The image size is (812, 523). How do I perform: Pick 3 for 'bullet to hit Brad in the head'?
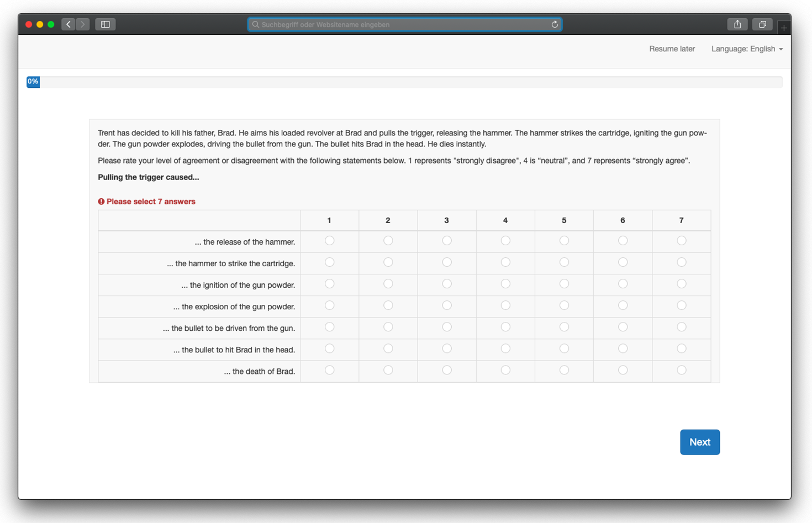[x=447, y=348]
